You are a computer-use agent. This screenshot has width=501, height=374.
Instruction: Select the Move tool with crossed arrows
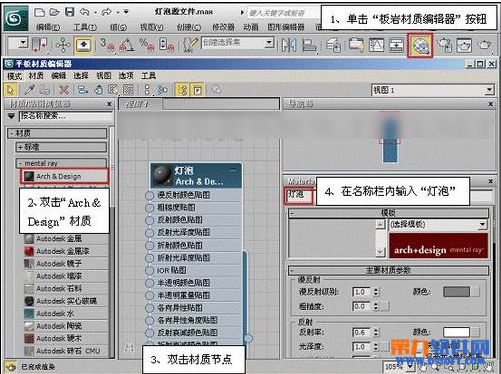(x=63, y=45)
